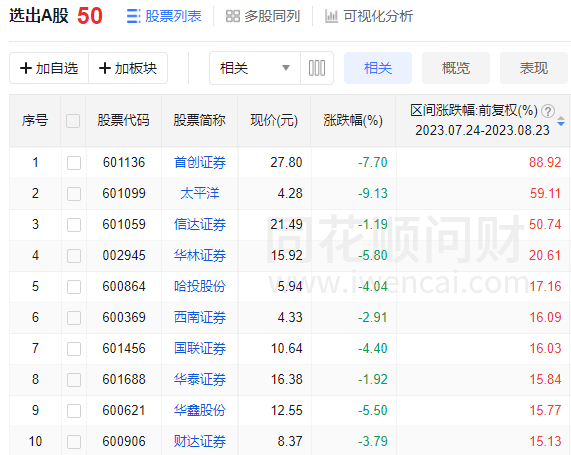Toggle sort arrows on interval change column
Screen dimensions: 571x455
click(561, 121)
